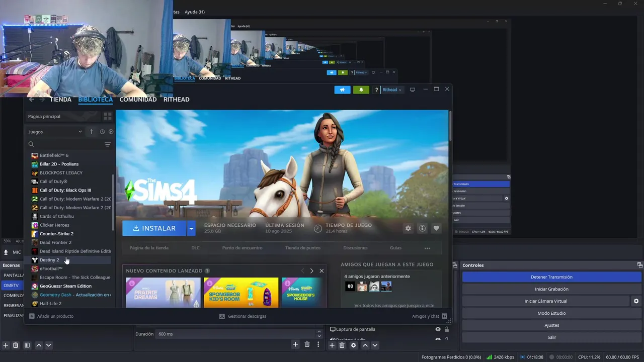The width and height of the screenshot is (644, 362).
Task: Click the recent activity clock icon
Action: click(x=102, y=132)
